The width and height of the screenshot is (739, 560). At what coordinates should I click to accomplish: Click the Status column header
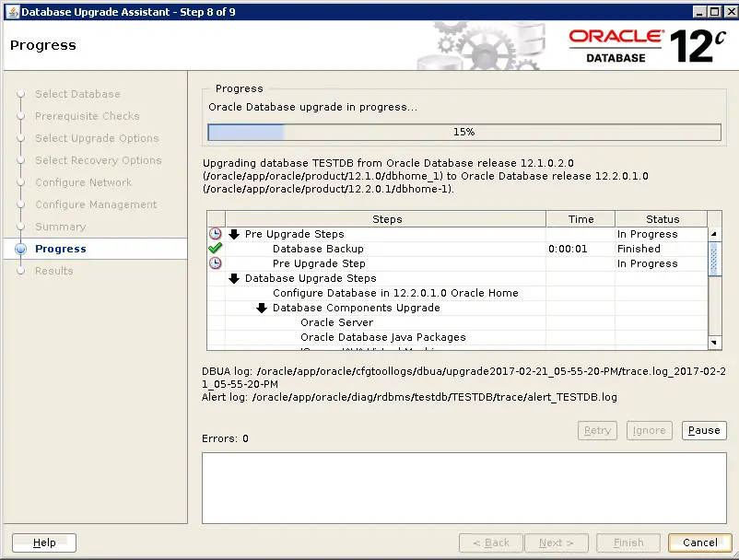click(x=662, y=219)
